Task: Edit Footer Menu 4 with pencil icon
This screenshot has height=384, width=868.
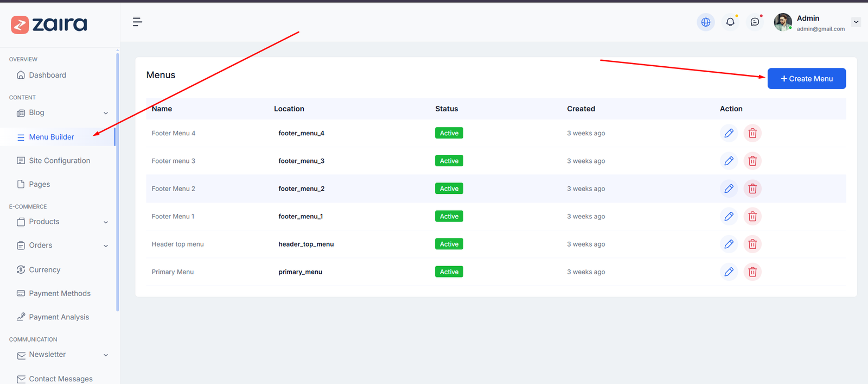Action: [x=729, y=133]
